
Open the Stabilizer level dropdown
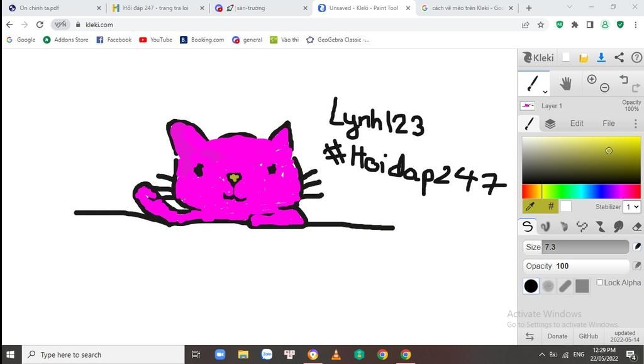click(631, 207)
